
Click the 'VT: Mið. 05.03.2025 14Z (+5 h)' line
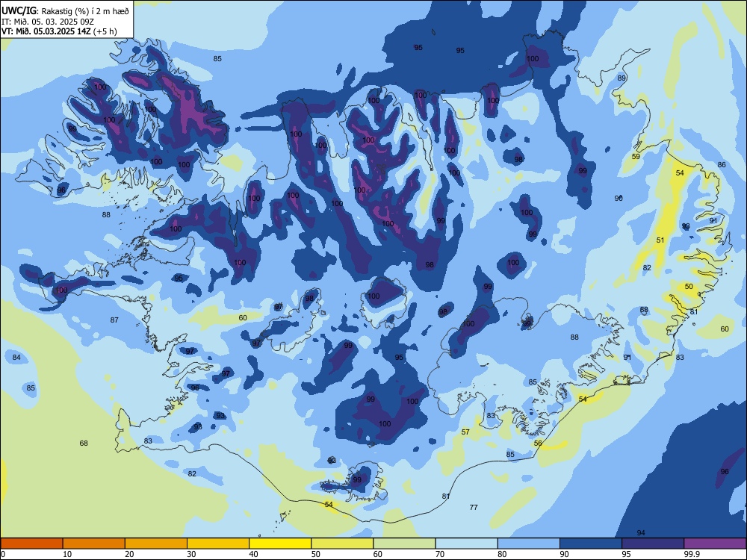click(x=59, y=31)
